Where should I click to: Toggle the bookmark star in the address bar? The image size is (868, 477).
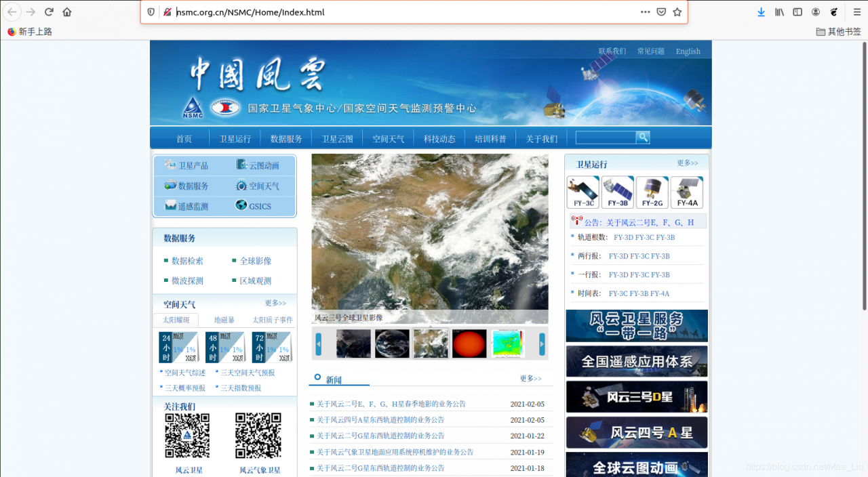(x=676, y=12)
